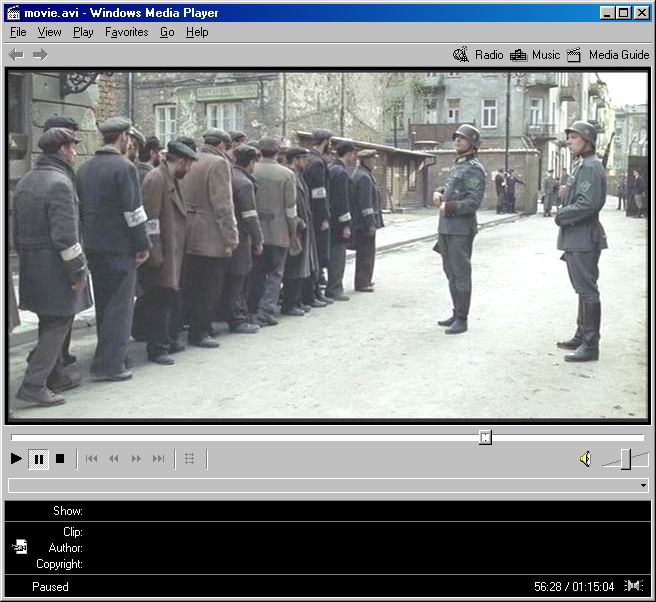This screenshot has width=656, height=602.
Task: Click the seek bar thumb
Action: coord(485,438)
